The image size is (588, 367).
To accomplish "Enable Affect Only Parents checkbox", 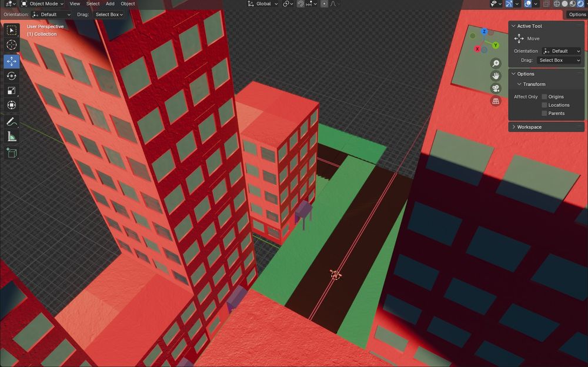I will [544, 114].
